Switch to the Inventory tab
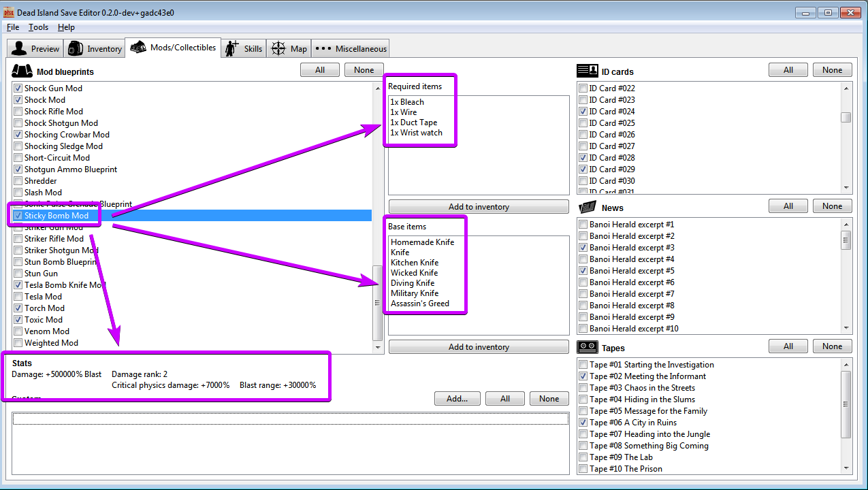 [95, 48]
